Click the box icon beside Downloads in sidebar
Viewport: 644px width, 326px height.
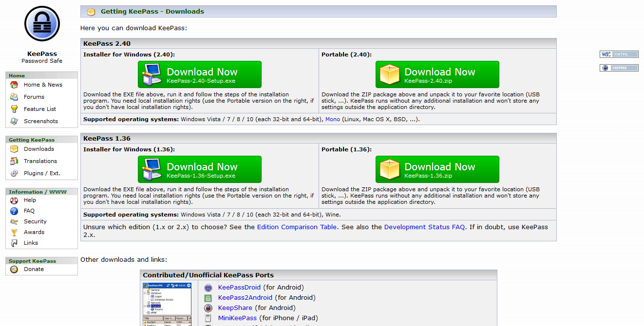(14, 149)
